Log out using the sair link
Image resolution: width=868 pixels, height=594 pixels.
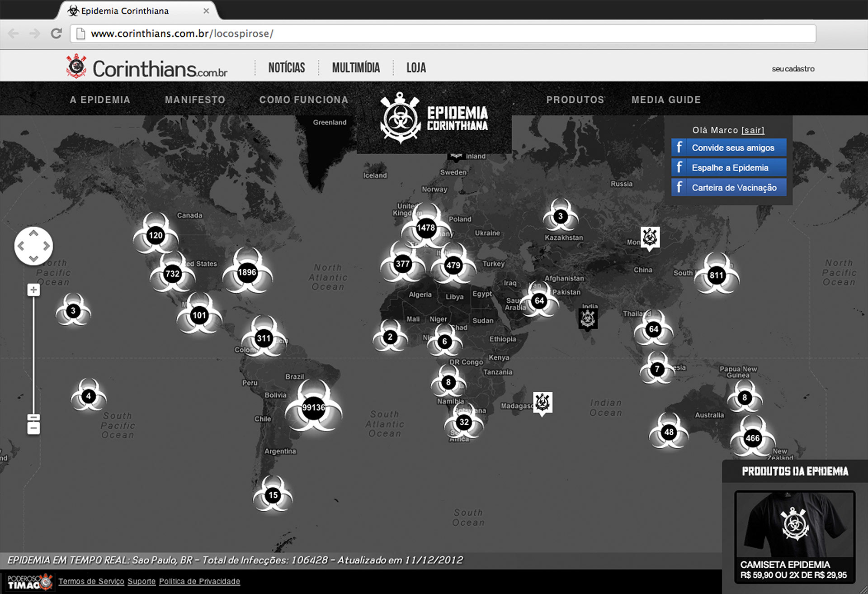(753, 130)
